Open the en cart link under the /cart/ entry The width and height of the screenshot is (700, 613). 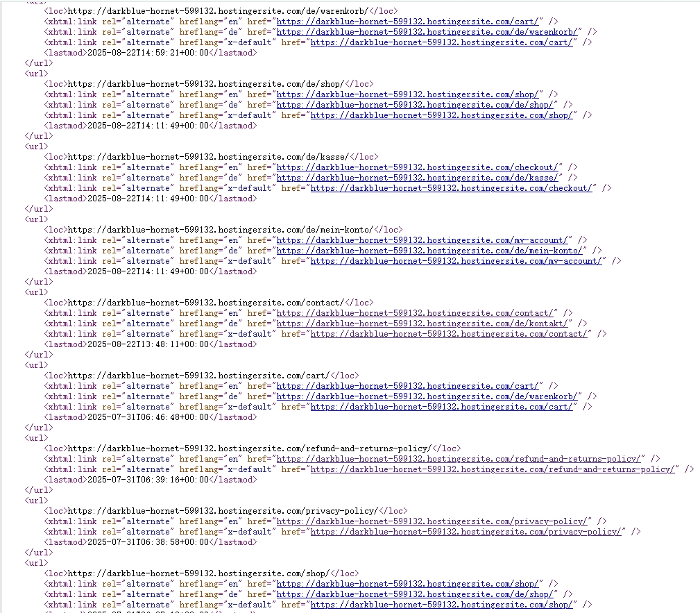coord(408,386)
